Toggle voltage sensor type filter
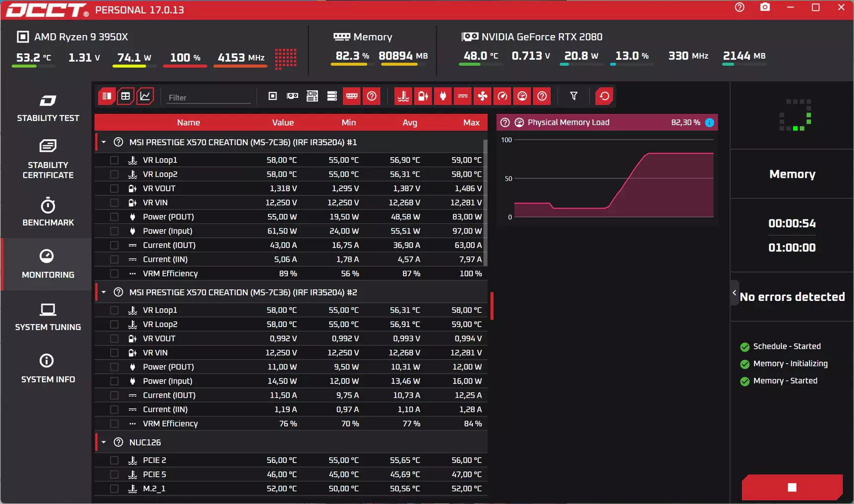This screenshot has height=504, width=854. click(x=423, y=96)
